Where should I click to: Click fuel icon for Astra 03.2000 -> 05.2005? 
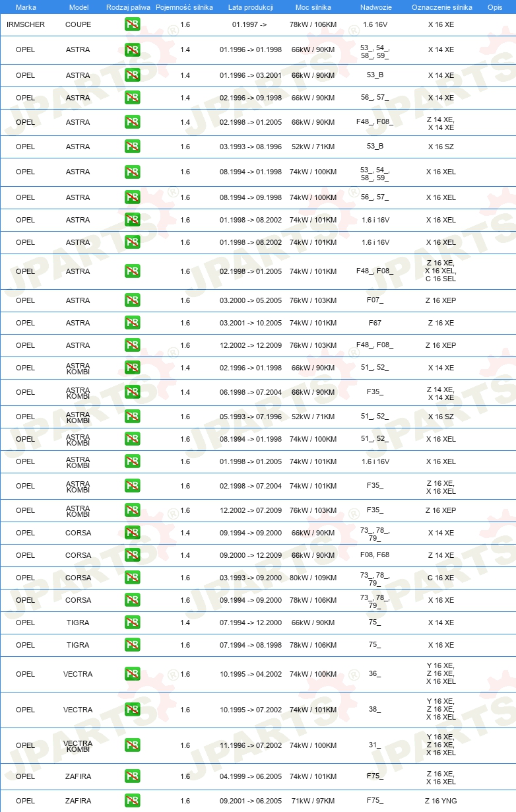pyautogui.click(x=132, y=300)
